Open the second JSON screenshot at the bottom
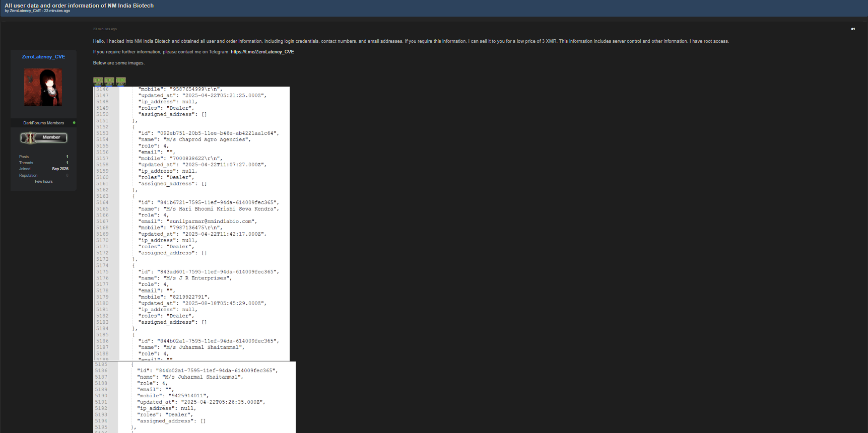This screenshot has height=433, width=868. [194, 397]
